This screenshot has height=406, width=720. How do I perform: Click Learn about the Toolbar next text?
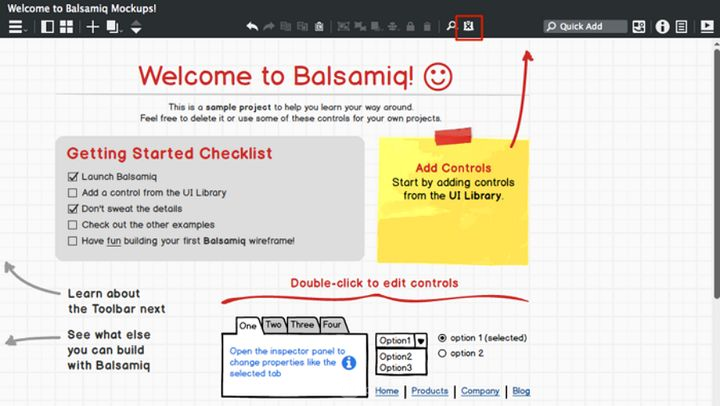pos(116,301)
